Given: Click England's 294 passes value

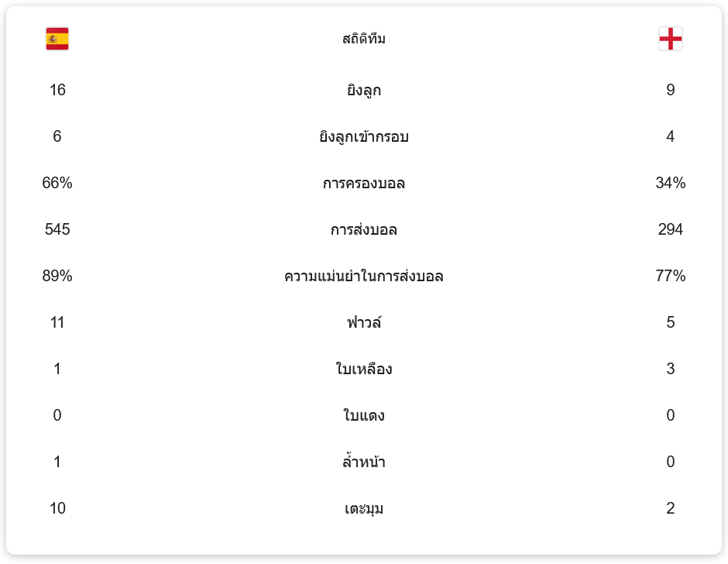Looking at the screenshot, I should click(x=671, y=229).
